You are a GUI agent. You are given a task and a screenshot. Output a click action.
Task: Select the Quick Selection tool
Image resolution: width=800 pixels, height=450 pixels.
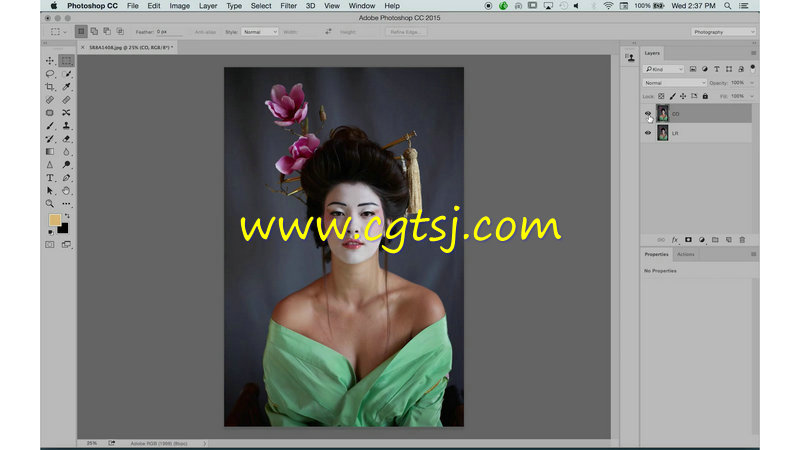(x=66, y=74)
